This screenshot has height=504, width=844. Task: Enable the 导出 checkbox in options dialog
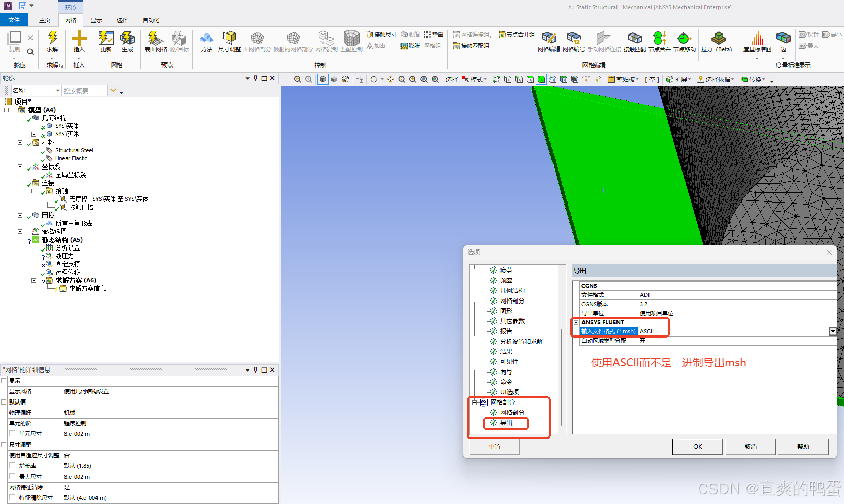click(x=493, y=423)
